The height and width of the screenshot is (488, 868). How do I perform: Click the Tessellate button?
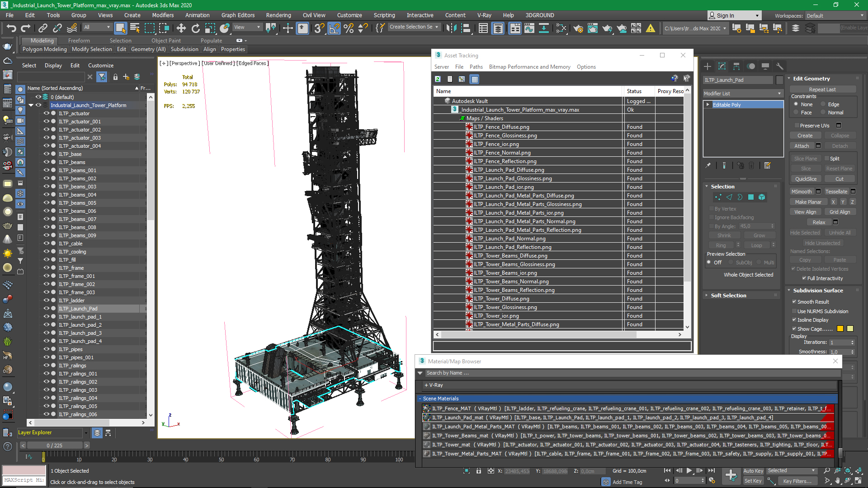click(836, 192)
